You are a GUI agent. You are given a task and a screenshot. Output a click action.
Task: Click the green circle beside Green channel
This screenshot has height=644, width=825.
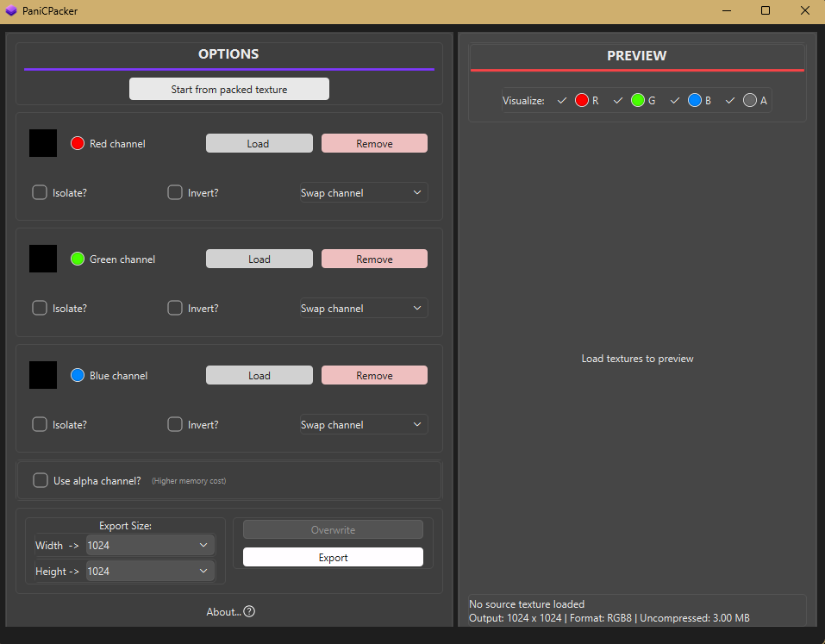(x=78, y=259)
